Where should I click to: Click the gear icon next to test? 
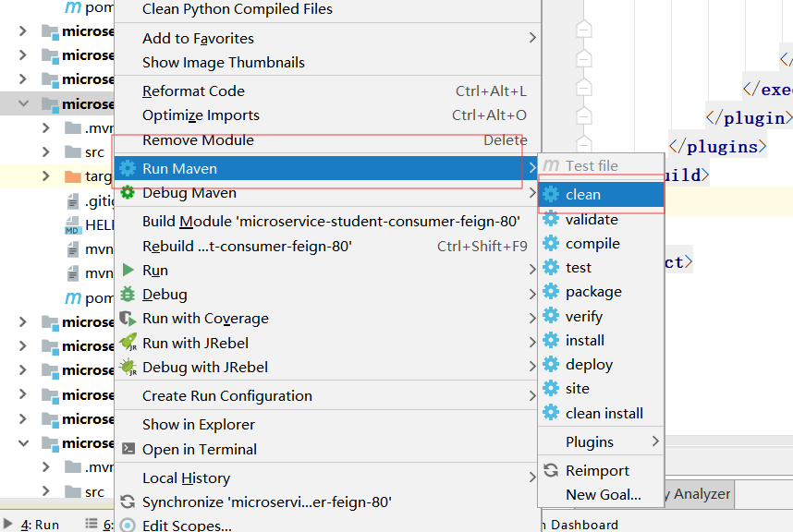(x=551, y=267)
